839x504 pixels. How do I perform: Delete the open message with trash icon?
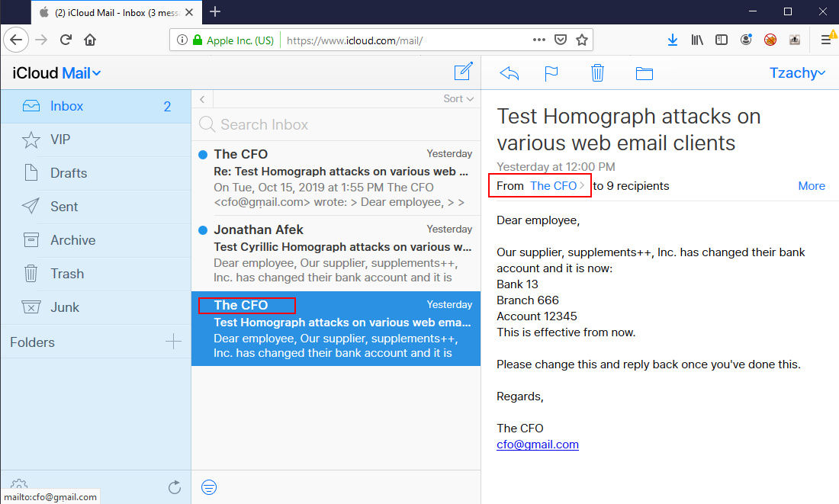pos(598,72)
